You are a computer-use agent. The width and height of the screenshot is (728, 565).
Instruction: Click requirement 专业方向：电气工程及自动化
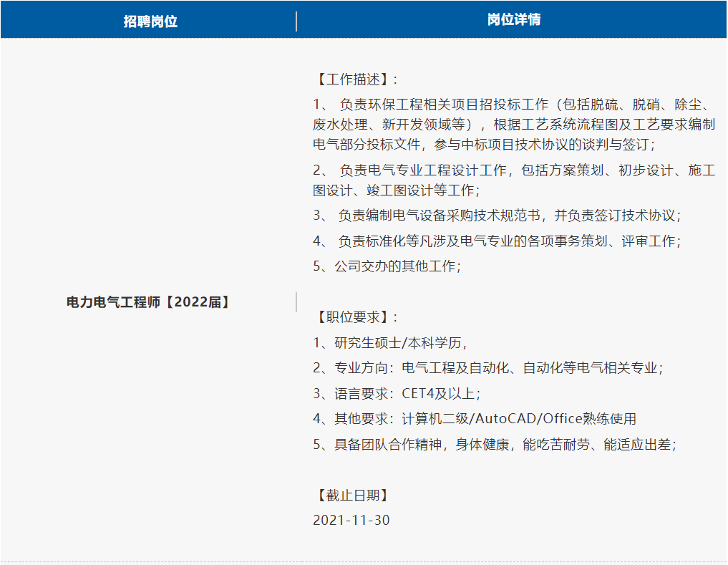click(x=488, y=367)
